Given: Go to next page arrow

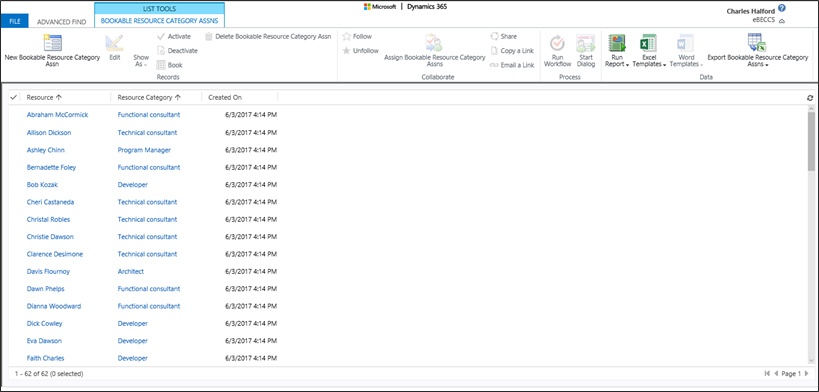Looking at the screenshot, I should point(806,374).
